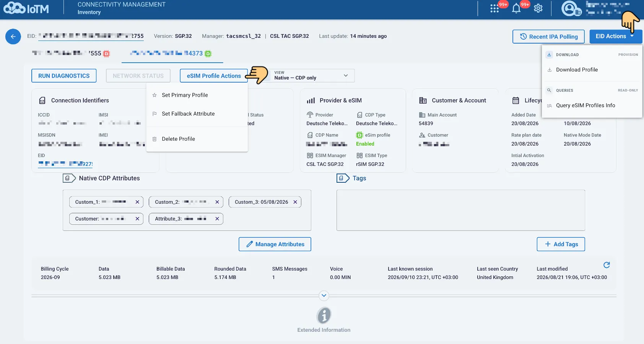Click inside the empty Tags box
Screen dimensions: 644x344
point(461,210)
